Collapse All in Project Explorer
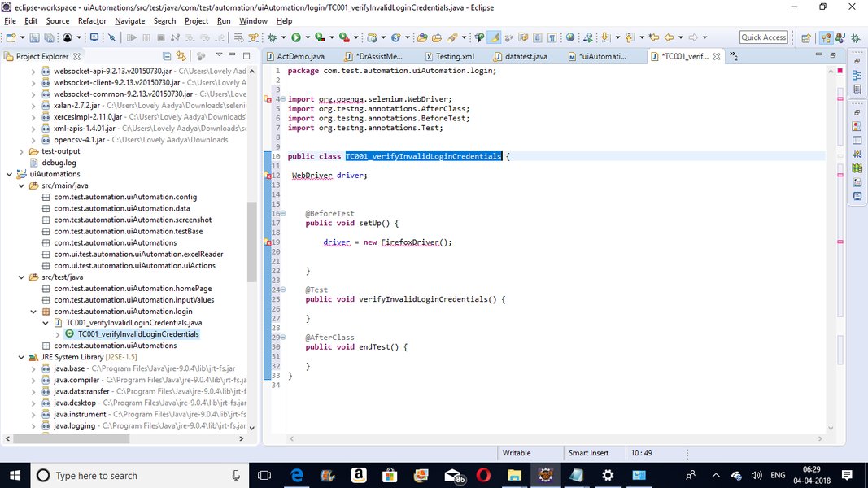This screenshot has height=488, width=868. pyautogui.click(x=167, y=56)
